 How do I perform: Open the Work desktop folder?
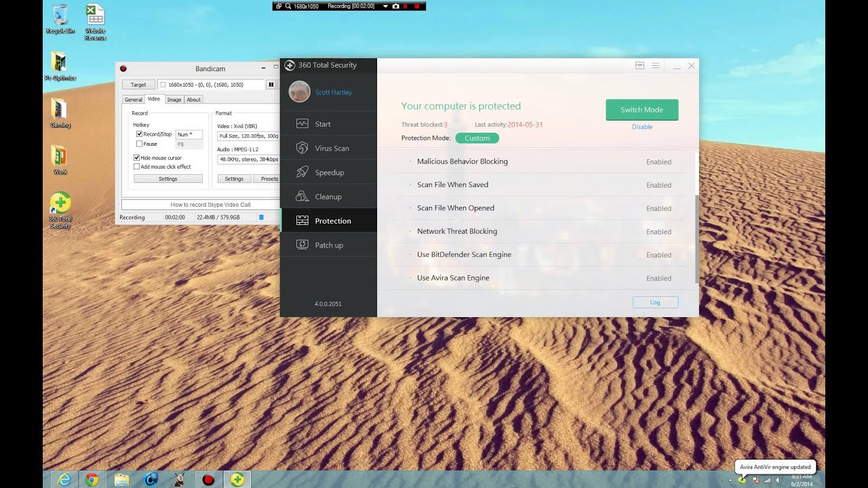point(60,160)
